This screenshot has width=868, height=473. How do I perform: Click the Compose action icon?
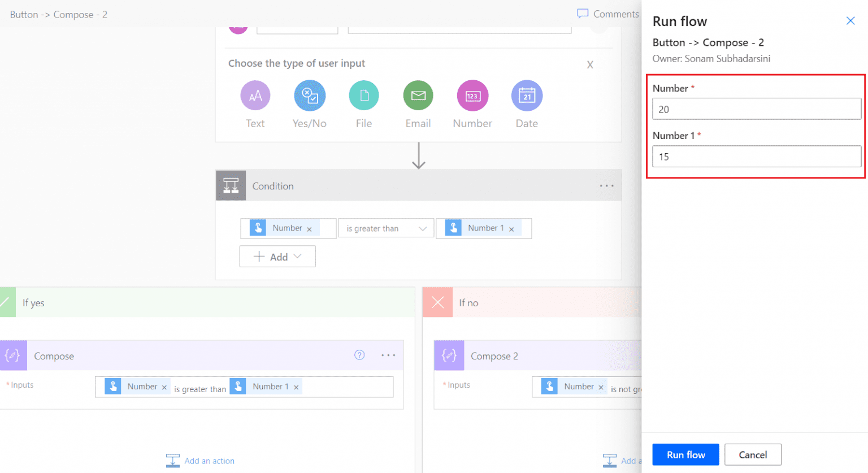[13, 355]
